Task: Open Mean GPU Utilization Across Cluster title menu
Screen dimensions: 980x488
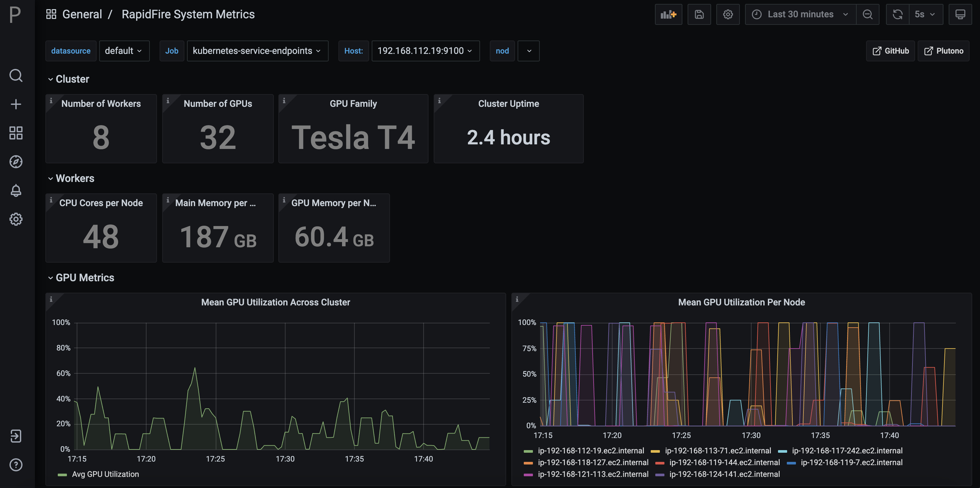Action: pyautogui.click(x=275, y=302)
